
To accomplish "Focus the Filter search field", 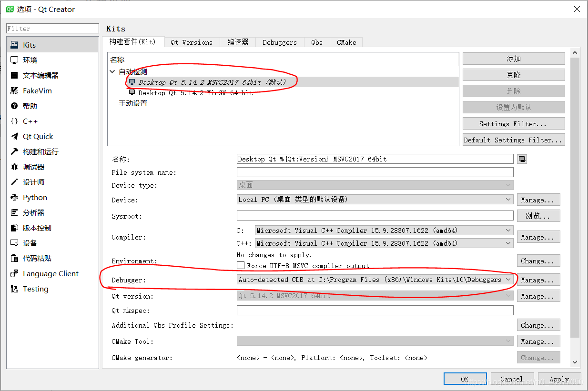I will [x=52, y=29].
